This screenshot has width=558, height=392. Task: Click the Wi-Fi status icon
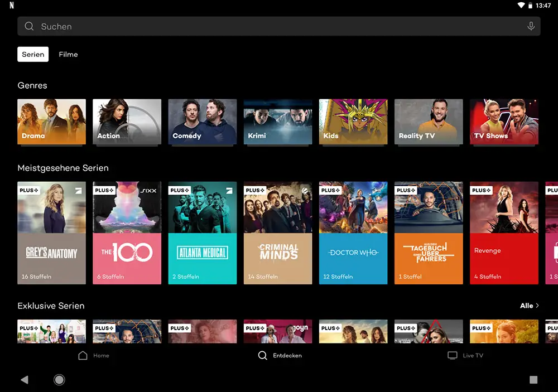click(x=521, y=6)
